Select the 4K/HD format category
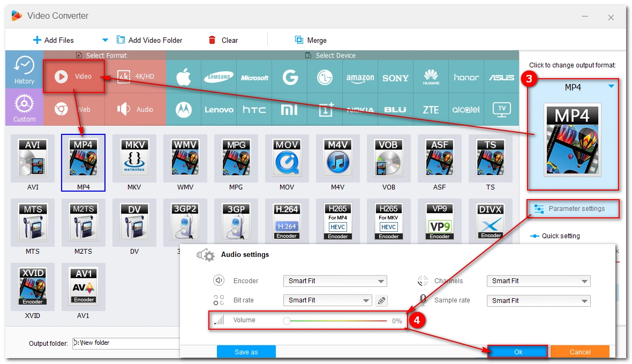Screen dimensions: 632x364 [x=136, y=76]
